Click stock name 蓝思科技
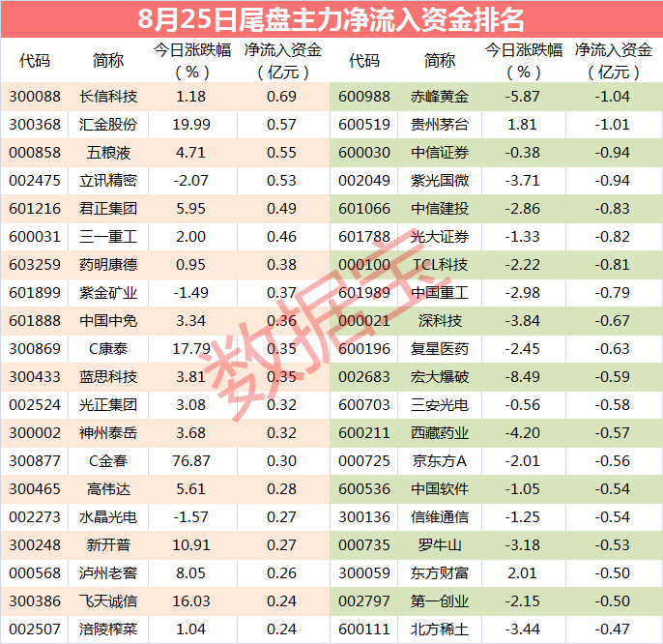Image resolution: width=663 pixels, height=644 pixels. click(x=108, y=376)
